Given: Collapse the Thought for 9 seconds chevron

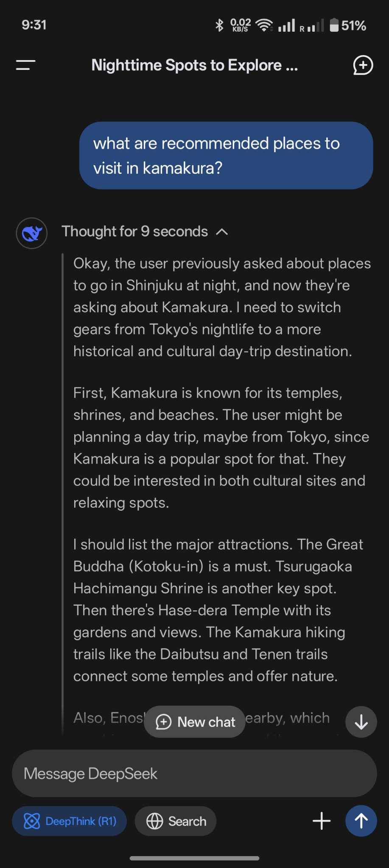Looking at the screenshot, I should [222, 232].
